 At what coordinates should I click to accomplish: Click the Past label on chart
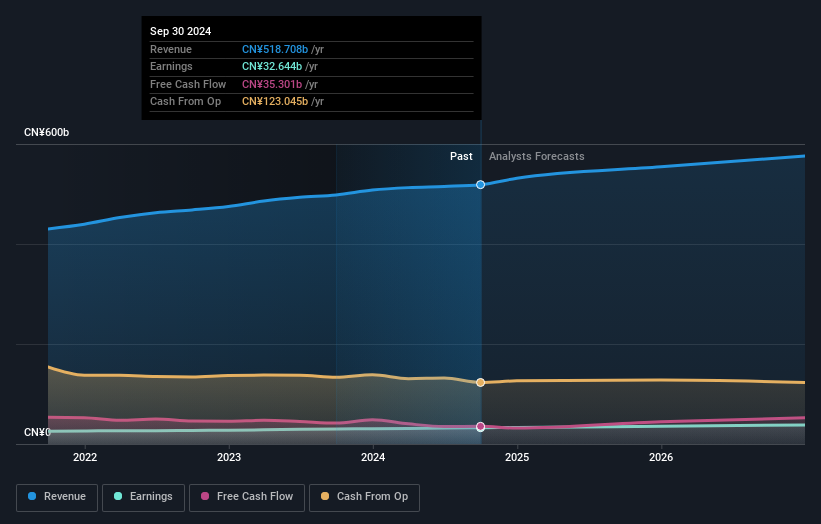tap(461, 156)
